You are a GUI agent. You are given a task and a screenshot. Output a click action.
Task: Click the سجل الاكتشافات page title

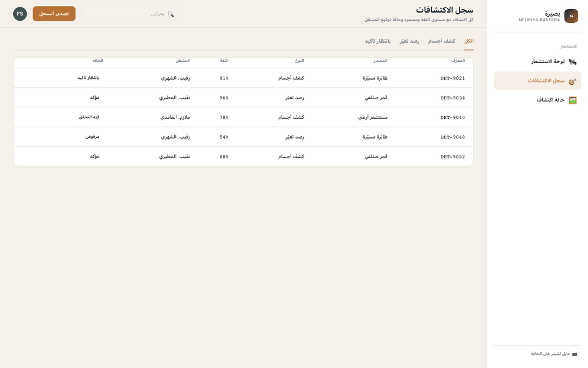point(445,10)
